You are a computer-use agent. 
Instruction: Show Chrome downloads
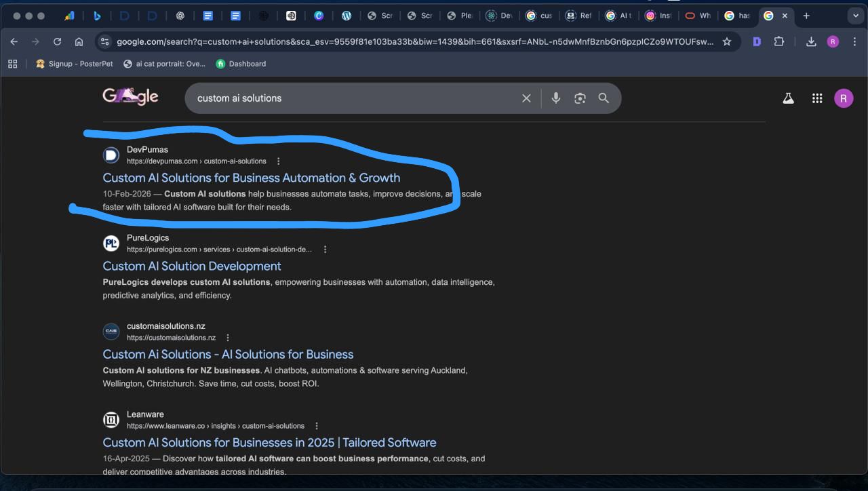(811, 41)
